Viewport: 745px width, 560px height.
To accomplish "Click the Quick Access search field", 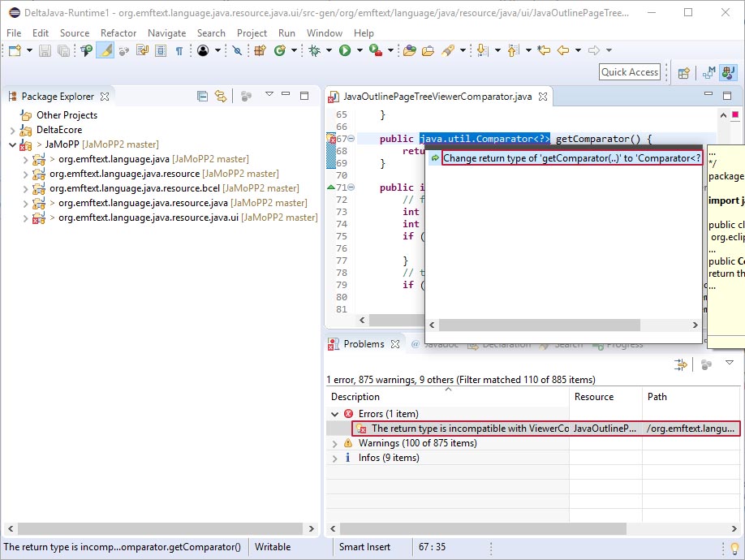I will pyautogui.click(x=630, y=72).
